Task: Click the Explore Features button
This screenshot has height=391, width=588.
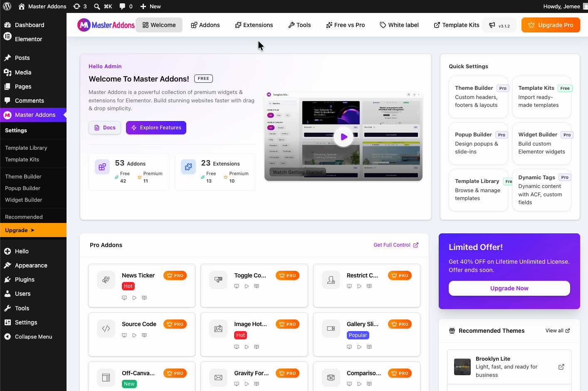Action: click(x=156, y=128)
